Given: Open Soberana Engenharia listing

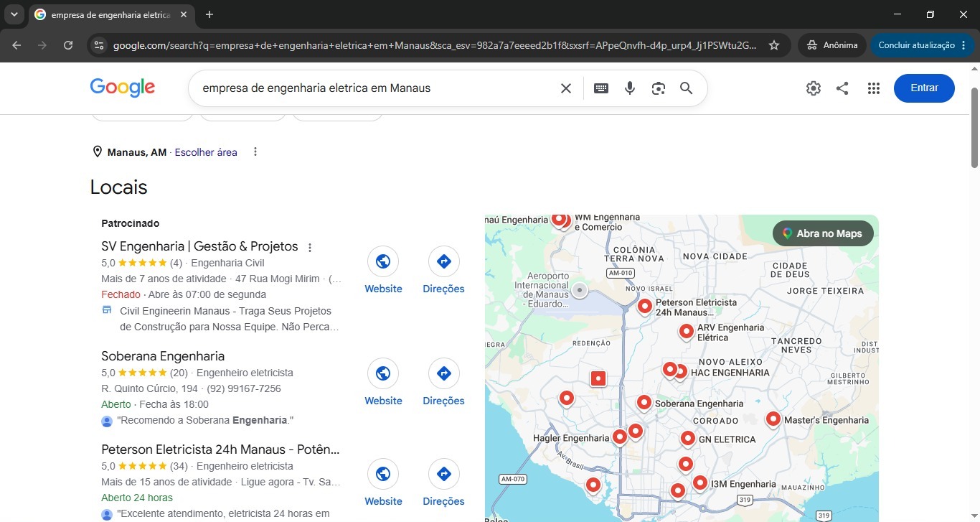Looking at the screenshot, I should 163,356.
